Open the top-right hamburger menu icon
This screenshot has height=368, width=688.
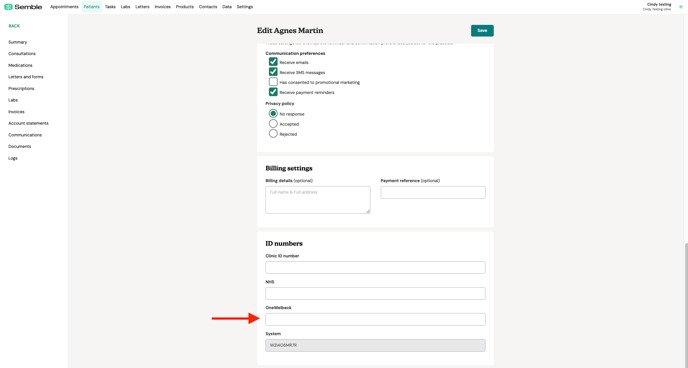click(x=681, y=7)
